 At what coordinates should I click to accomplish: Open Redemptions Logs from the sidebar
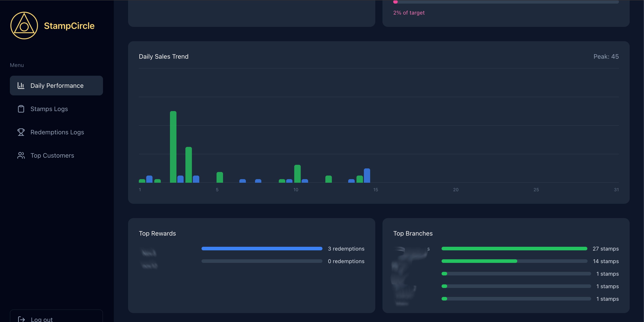57,132
